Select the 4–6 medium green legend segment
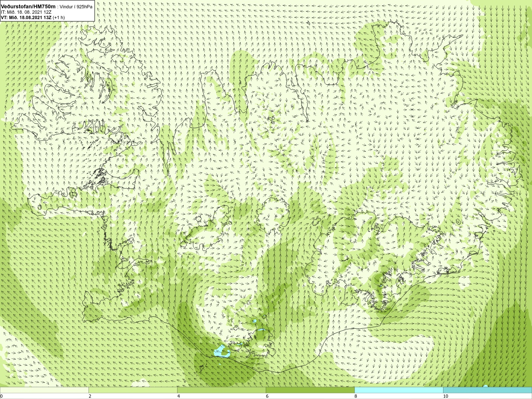 pos(222,390)
